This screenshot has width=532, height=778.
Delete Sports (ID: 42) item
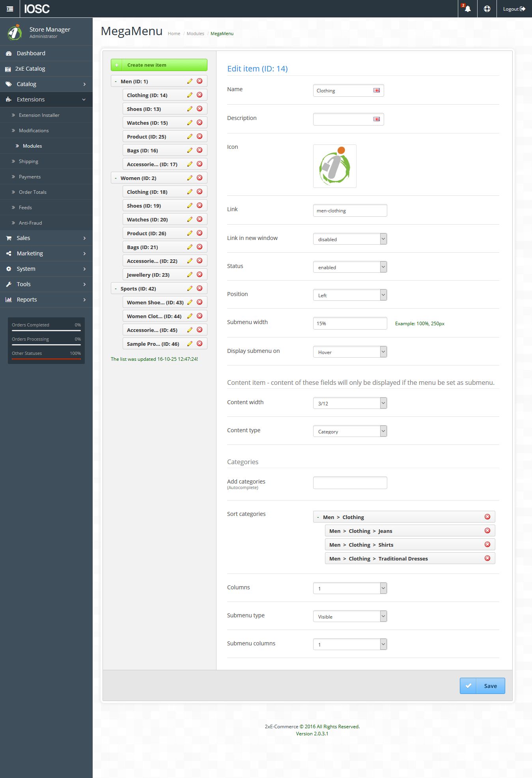point(200,288)
